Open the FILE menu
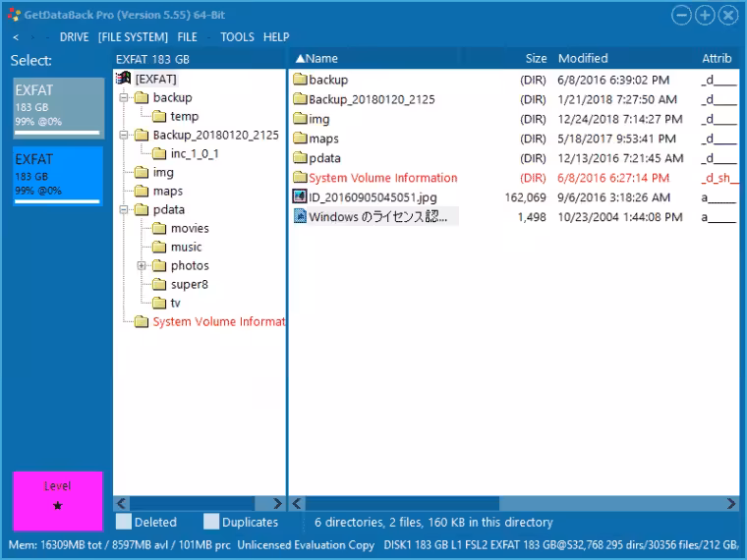747x560 pixels. 187,37
